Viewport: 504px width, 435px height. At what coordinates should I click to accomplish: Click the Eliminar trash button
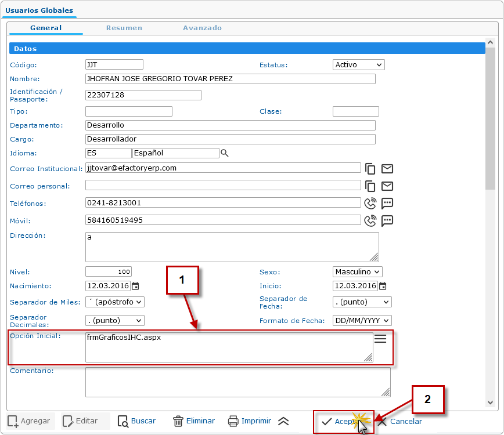point(194,421)
